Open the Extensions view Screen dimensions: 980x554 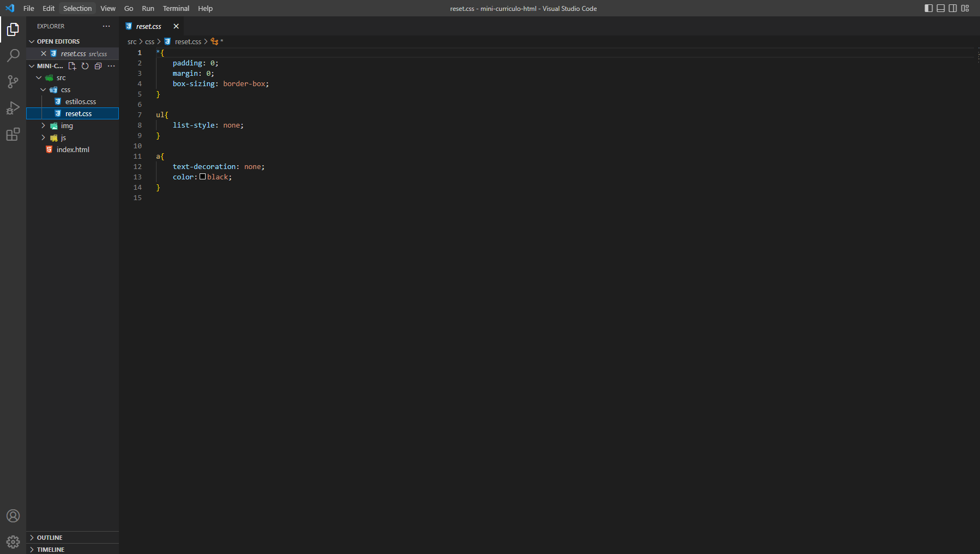click(13, 134)
